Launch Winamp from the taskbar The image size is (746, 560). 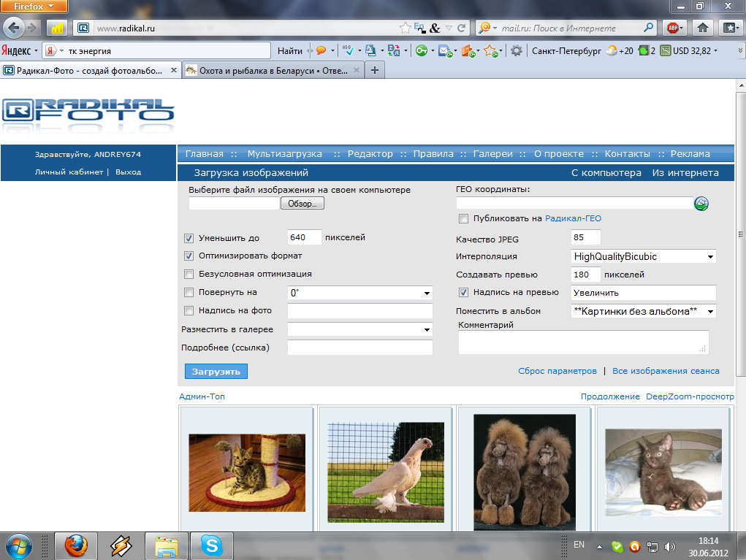click(121, 545)
